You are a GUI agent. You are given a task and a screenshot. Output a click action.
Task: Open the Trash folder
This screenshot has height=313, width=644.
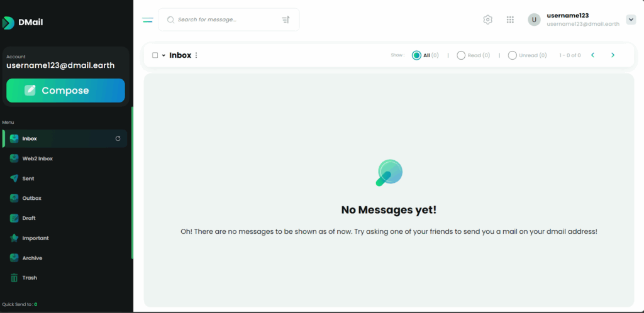tap(29, 278)
